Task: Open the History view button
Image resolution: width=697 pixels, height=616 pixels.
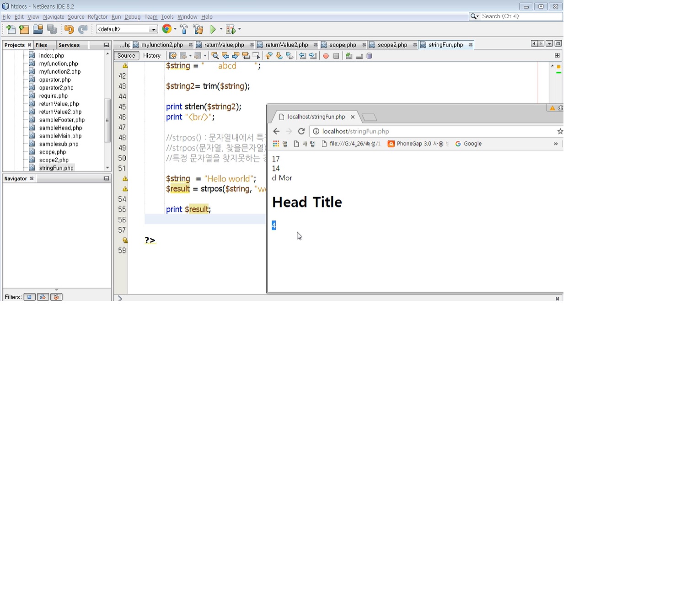Action: [152, 56]
